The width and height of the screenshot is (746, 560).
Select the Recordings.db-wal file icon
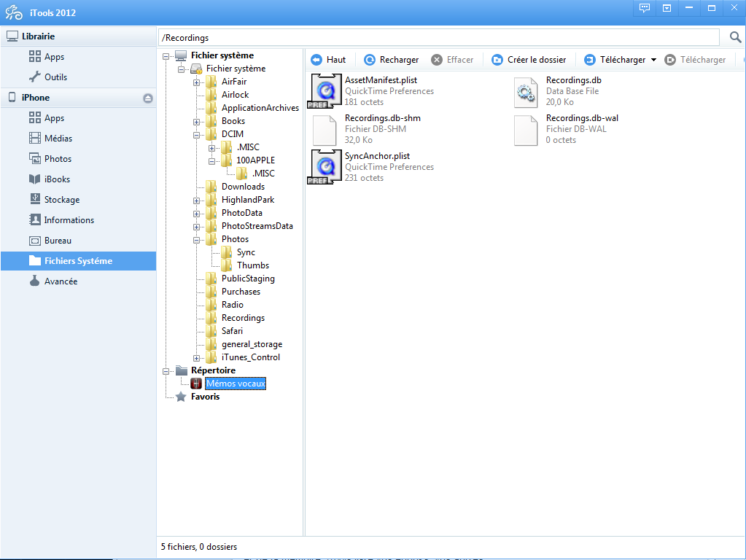pyautogui.click(x=526, y=130)
